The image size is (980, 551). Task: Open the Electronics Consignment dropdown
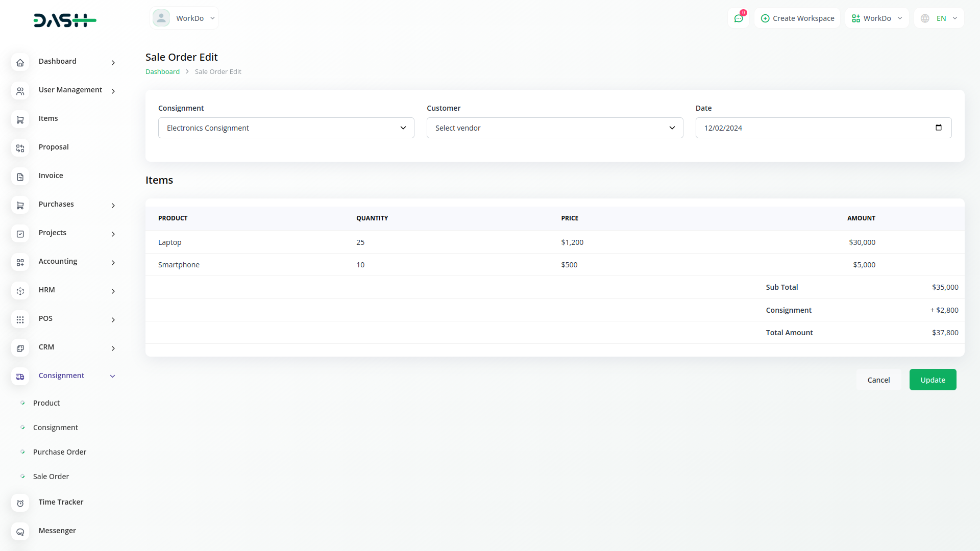pos(286,128)
